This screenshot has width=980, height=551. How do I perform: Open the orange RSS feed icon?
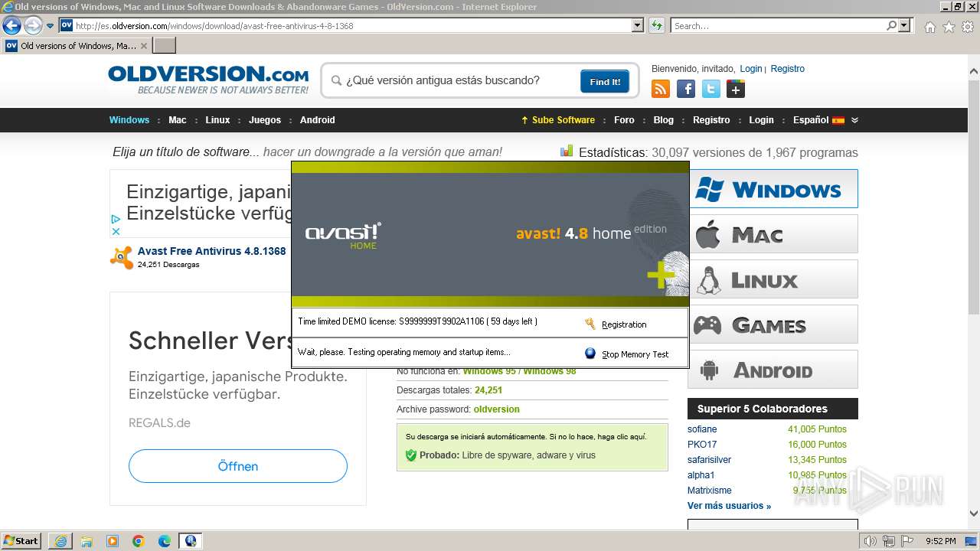[661, 90]
